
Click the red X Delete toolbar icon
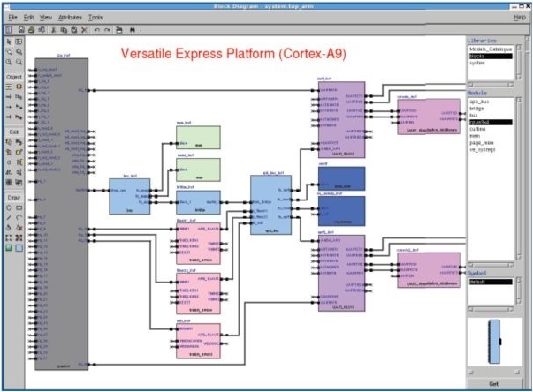click(84, 30)
